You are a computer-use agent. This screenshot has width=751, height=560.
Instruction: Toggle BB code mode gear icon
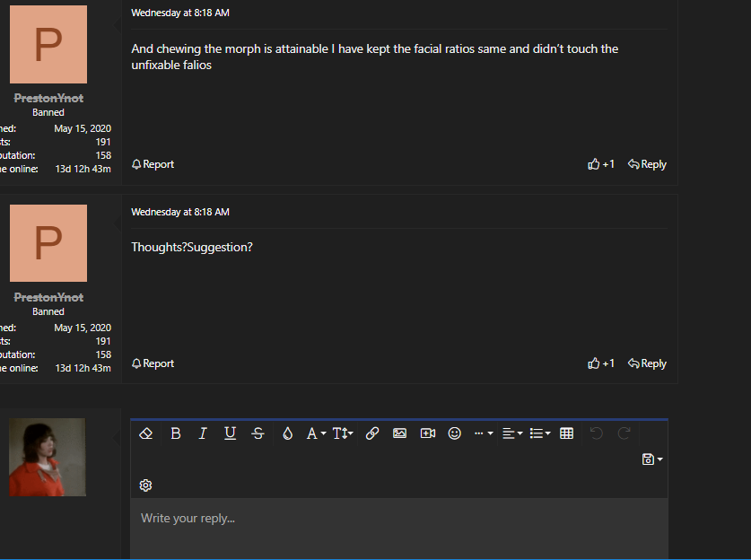(145, 486)
